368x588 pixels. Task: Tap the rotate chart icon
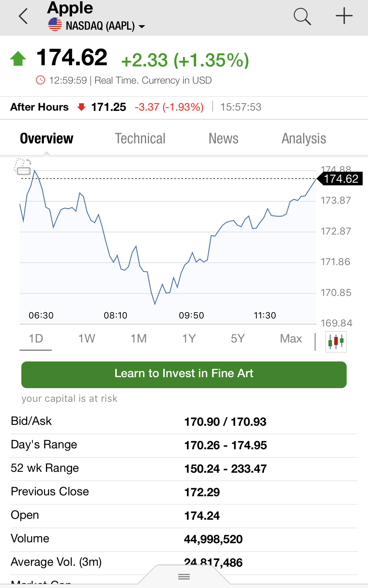point(23,166)
